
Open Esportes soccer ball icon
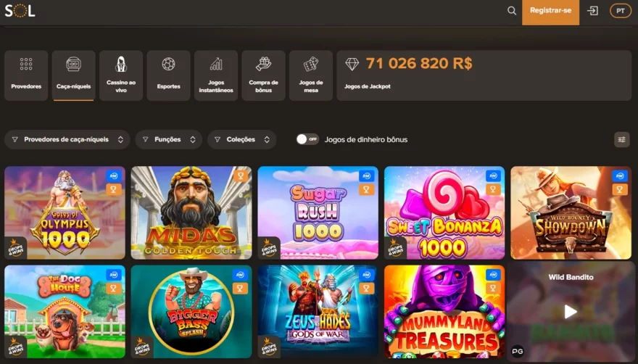(x=168, y=65)
